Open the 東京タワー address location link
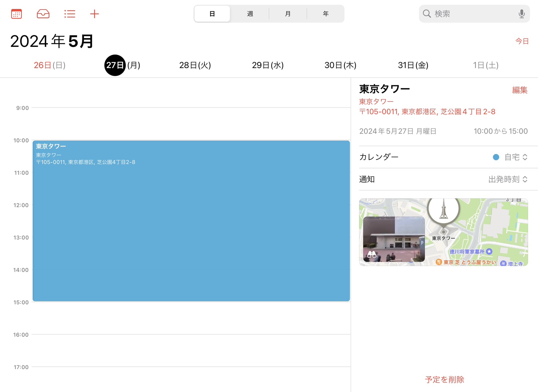Image resolution: width=538 pixels, height=392 pixels. point(427,107)
